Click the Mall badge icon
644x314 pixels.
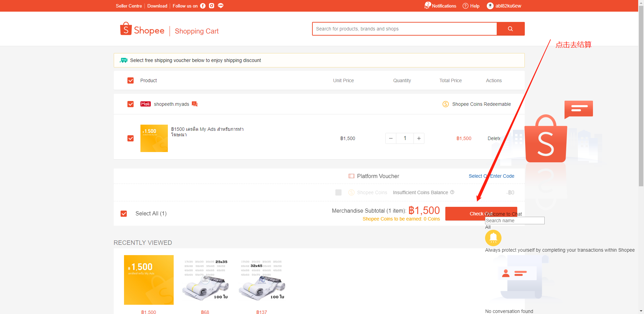coord(146,104)
